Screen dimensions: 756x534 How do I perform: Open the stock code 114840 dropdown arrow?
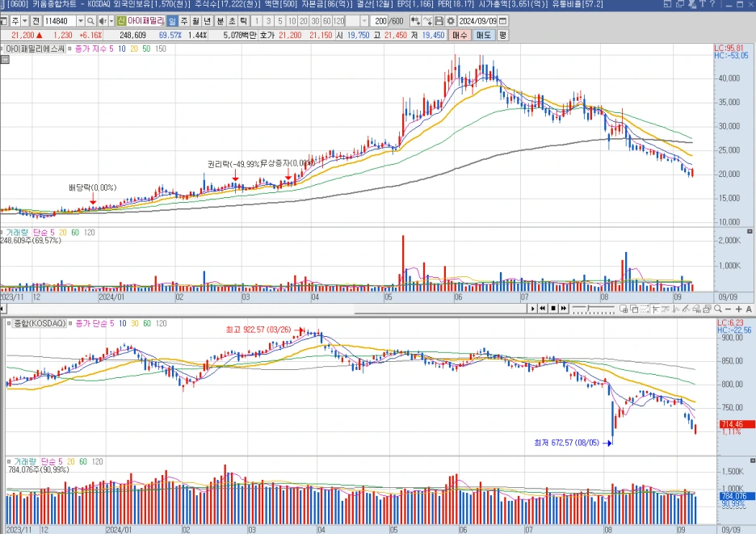coord(81,21)
